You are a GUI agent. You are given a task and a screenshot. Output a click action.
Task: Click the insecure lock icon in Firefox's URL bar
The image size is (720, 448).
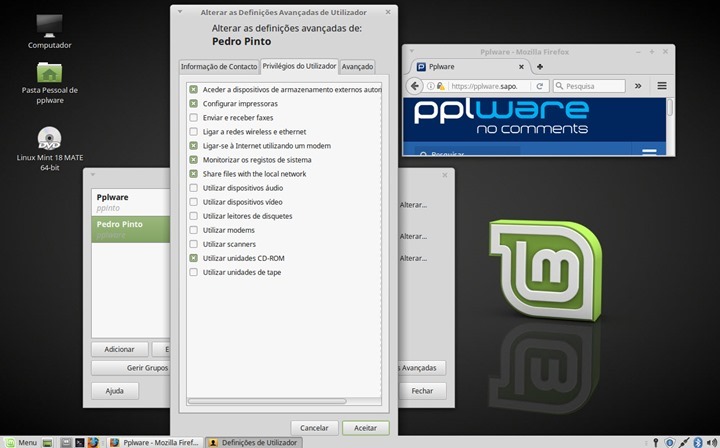[440, 86]
